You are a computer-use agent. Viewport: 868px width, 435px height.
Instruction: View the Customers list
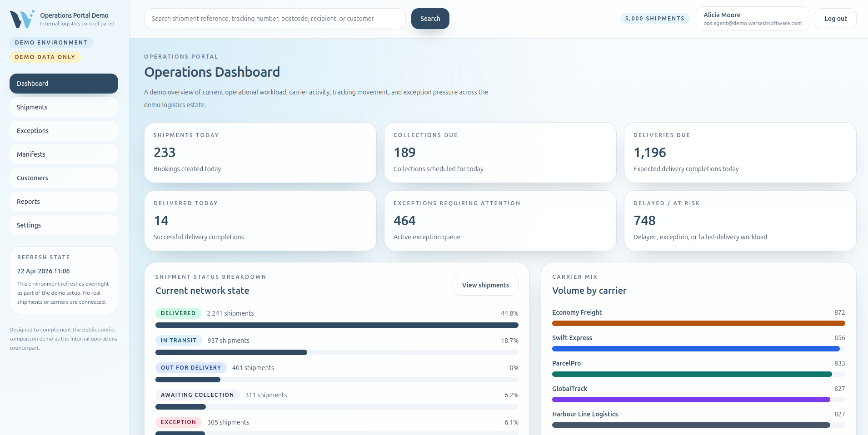[x=64, y=178]
